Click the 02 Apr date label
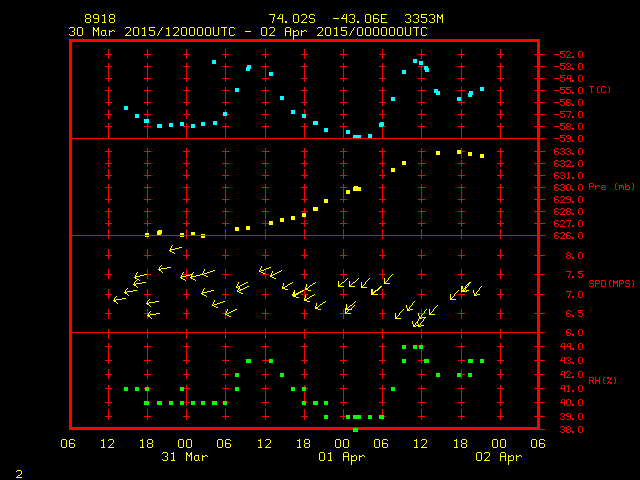 point(499,457)
